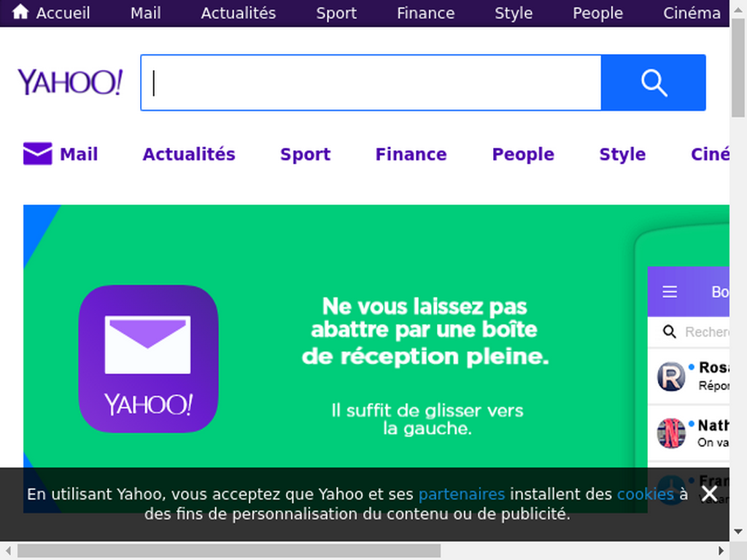Click the horizontal scrollbar right arrow
Viewport: 747px width, 560px height.
(721, 551)
